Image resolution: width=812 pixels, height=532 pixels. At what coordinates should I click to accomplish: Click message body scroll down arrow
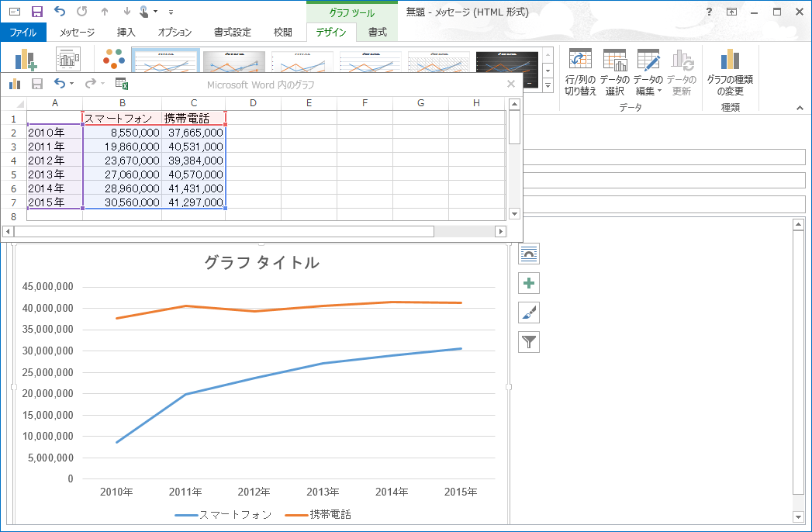pyautogui.click(x=798, y=516)
